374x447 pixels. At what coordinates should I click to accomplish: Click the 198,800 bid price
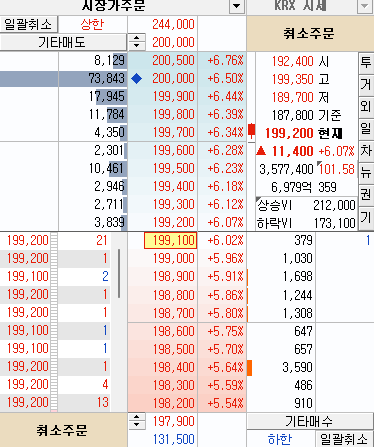(x=173, y=295)
